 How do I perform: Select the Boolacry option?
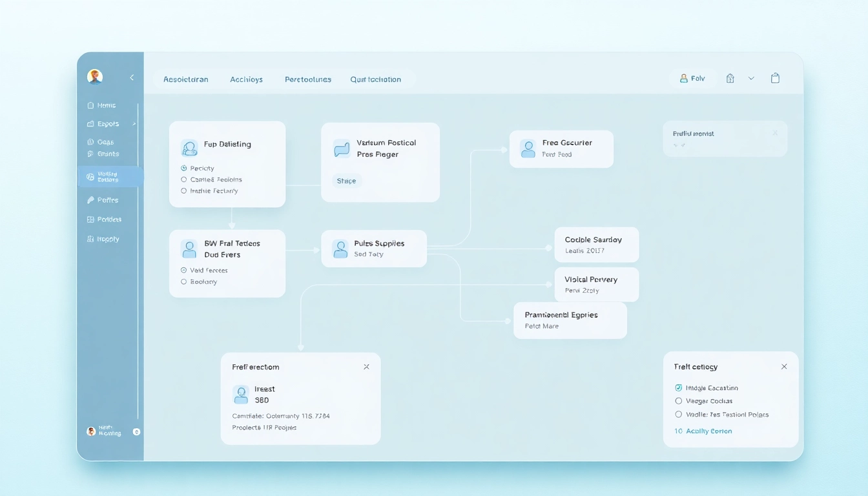pos(184,282)
